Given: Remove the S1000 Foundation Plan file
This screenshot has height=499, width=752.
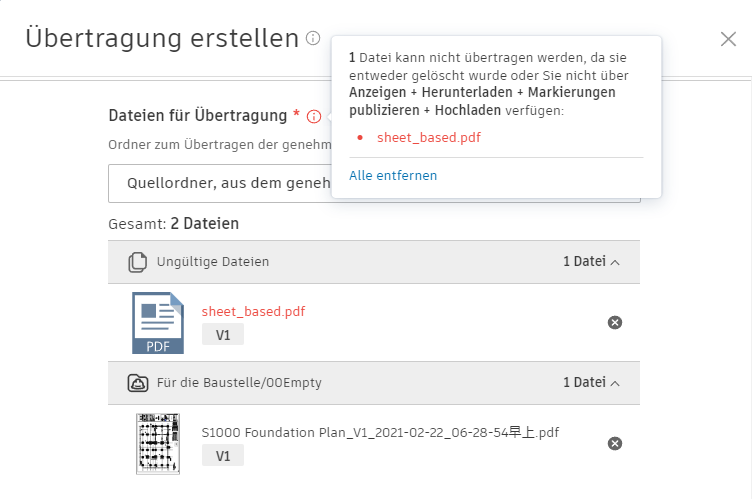Looking at the screenshot, I should pyautogui.click(x=615, y=443).
